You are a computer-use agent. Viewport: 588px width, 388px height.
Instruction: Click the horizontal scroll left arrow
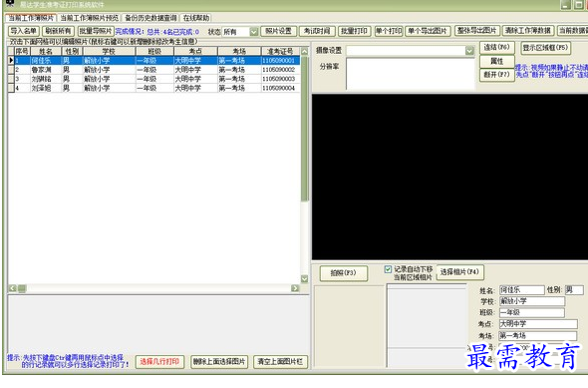click(12, 288)
